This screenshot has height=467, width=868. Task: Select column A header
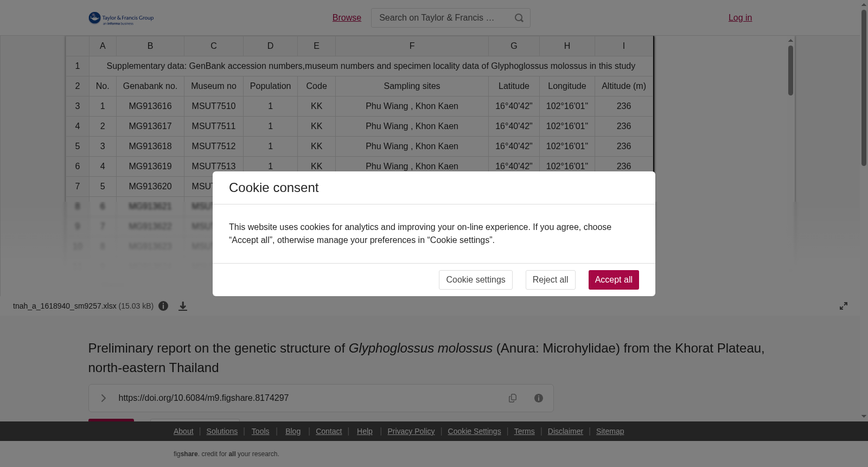point(103,46)
